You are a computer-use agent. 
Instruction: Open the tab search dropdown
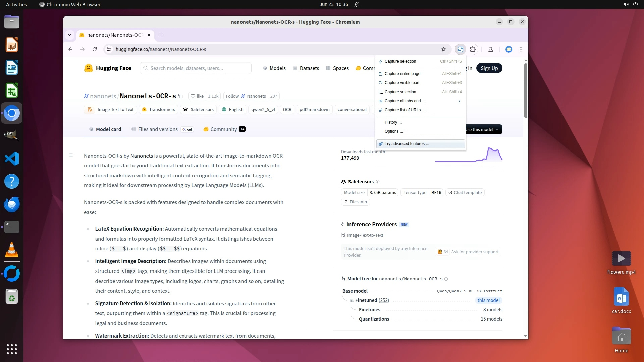click(69, 35)
